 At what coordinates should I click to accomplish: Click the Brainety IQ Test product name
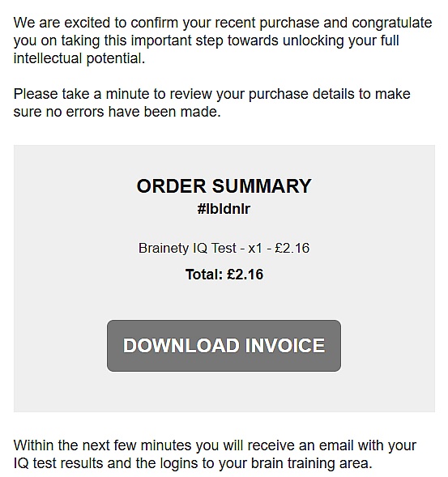click(187, 248)
